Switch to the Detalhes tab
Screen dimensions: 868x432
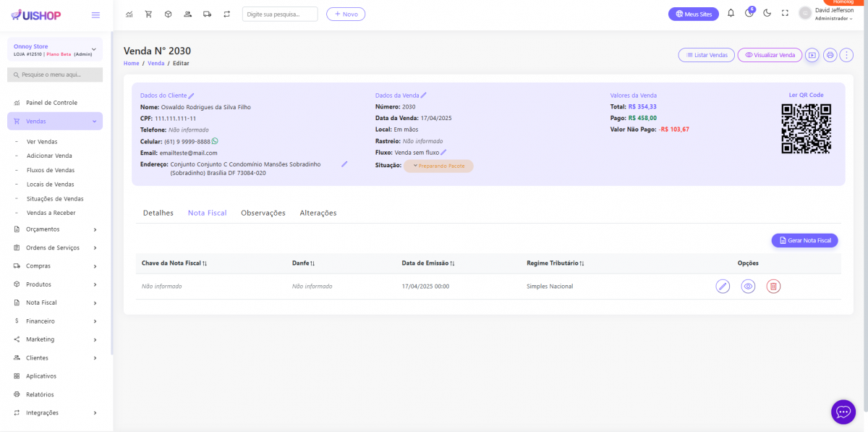(x=158, y=213)
